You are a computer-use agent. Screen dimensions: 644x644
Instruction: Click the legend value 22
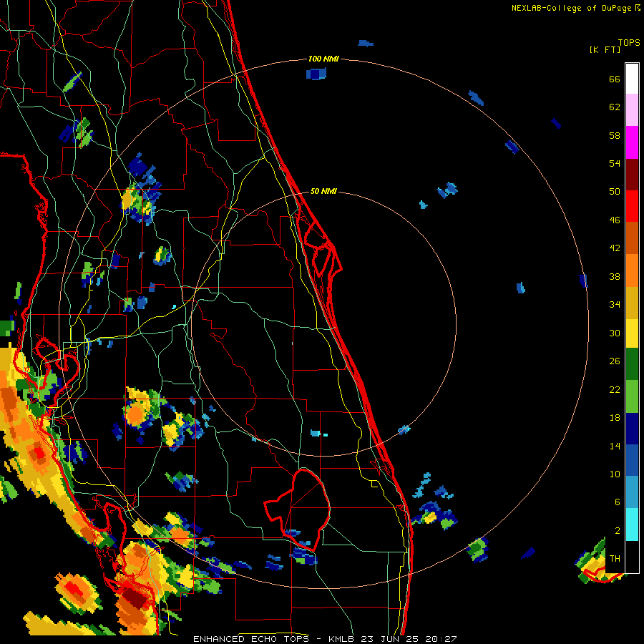pyautogui.click(x=615, y=389)
